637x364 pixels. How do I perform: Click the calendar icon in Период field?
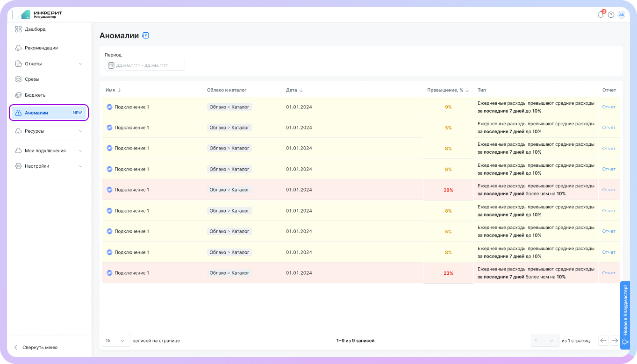111,65
